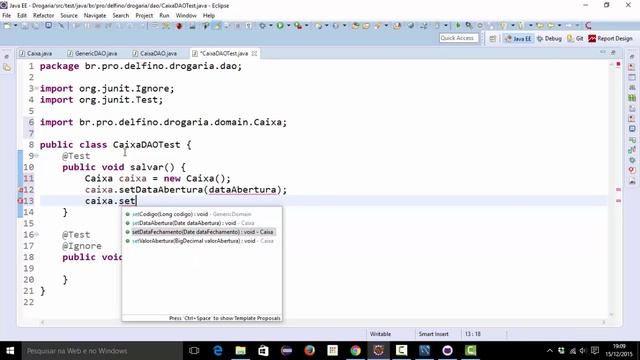Open the Navigate menu
This screenshot has height=360, width=640.
(95, 16)
